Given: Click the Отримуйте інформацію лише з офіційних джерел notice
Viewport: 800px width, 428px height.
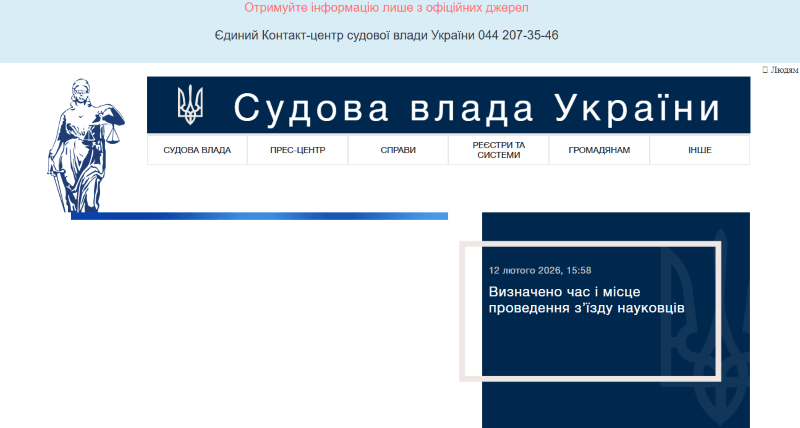Looking at the screenshot, I should point(386,8).
